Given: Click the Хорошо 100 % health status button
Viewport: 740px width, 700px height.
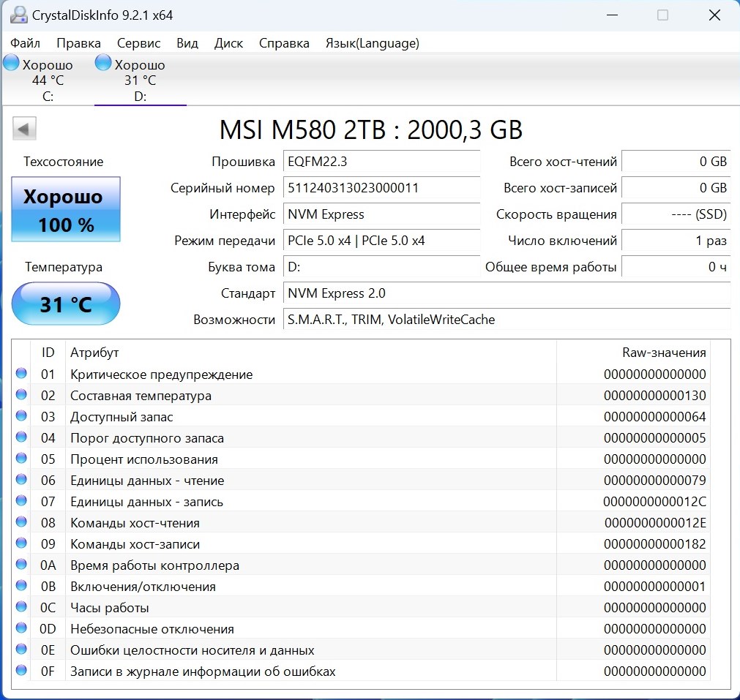Looking at the screenshot, I should tap(66, 210).
